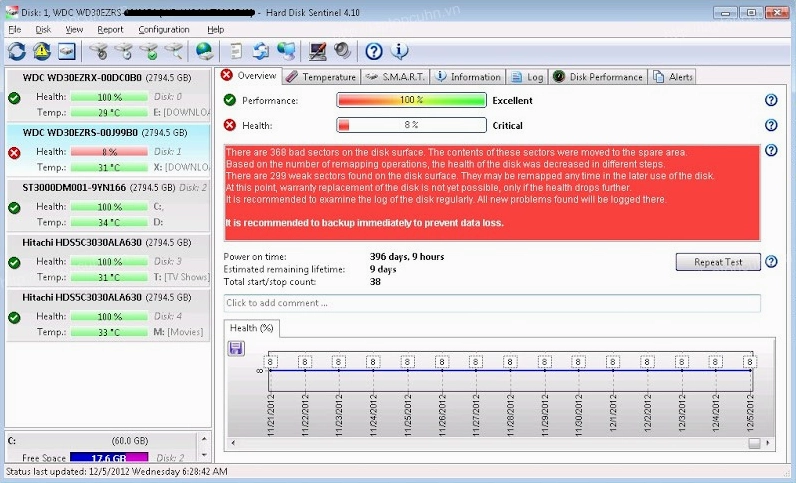Click the 'M: [Movies]' drive label
Viewport: 796px width, 483px height.
pos(178,332)
